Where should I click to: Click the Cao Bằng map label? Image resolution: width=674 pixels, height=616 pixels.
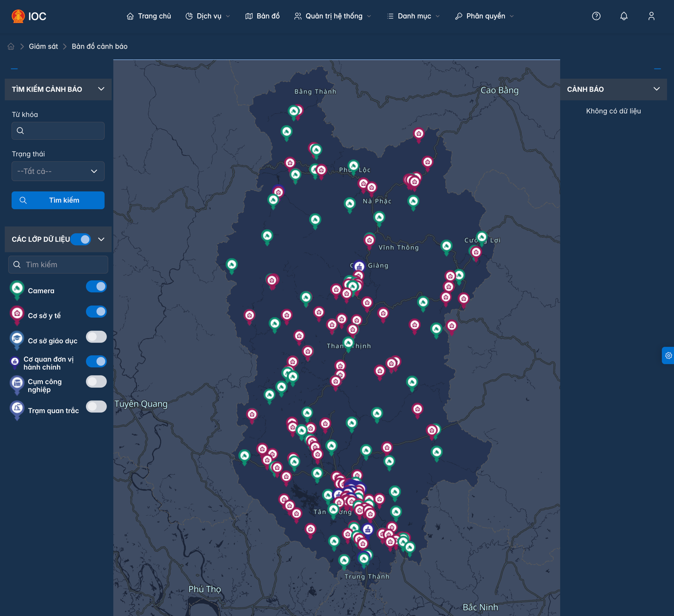point(499,91)
